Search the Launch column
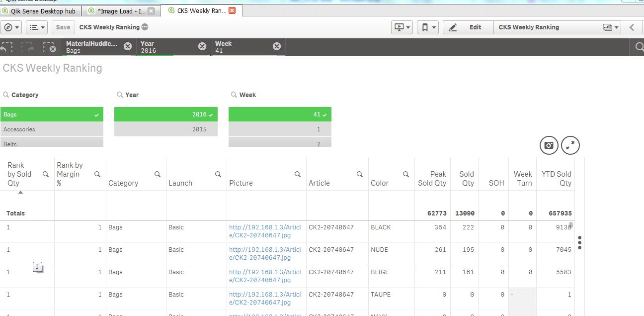 click(x=218, y=174)
